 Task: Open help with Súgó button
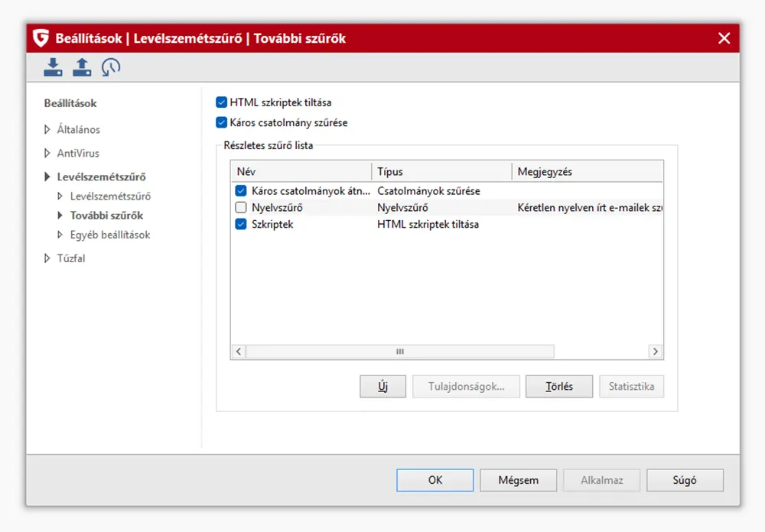tap(684, 481)
